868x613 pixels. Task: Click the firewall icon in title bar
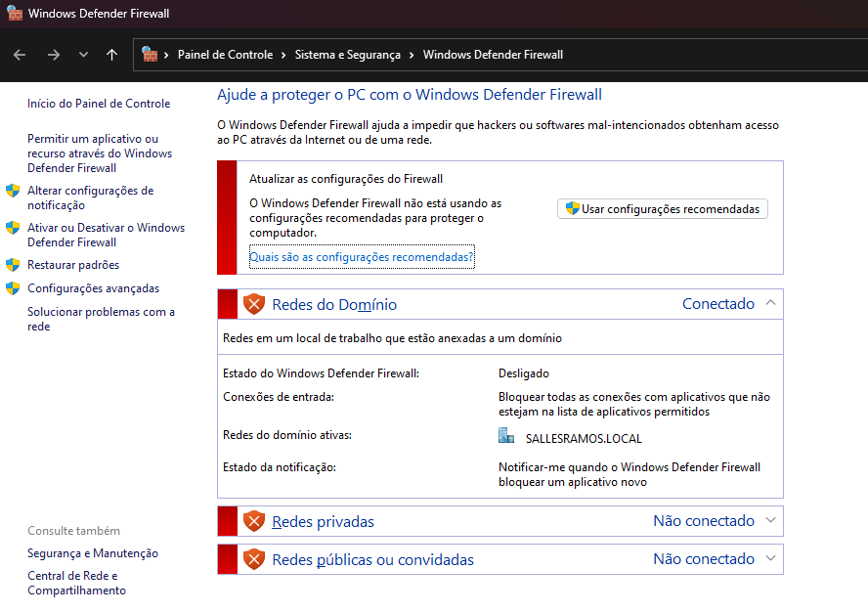click(x=15, y=14)
